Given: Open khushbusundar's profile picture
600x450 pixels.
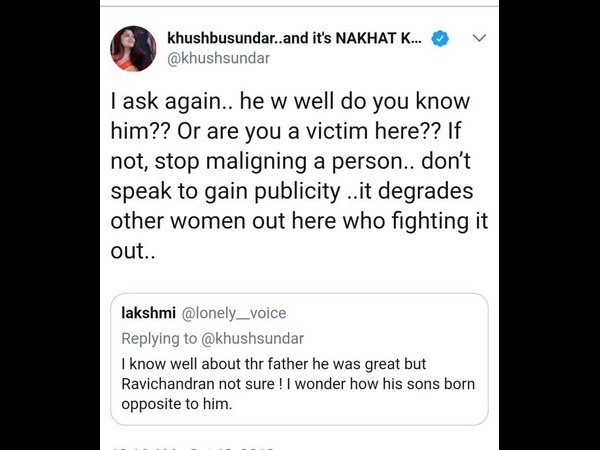Looking at the screenshot, I should click(x=132, y=48).
